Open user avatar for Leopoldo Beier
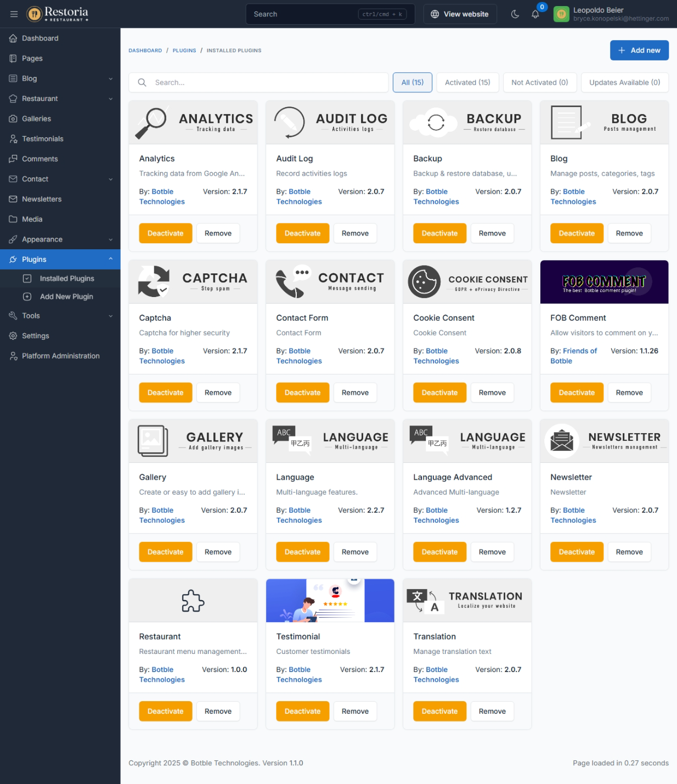 [x=561, y=14]
